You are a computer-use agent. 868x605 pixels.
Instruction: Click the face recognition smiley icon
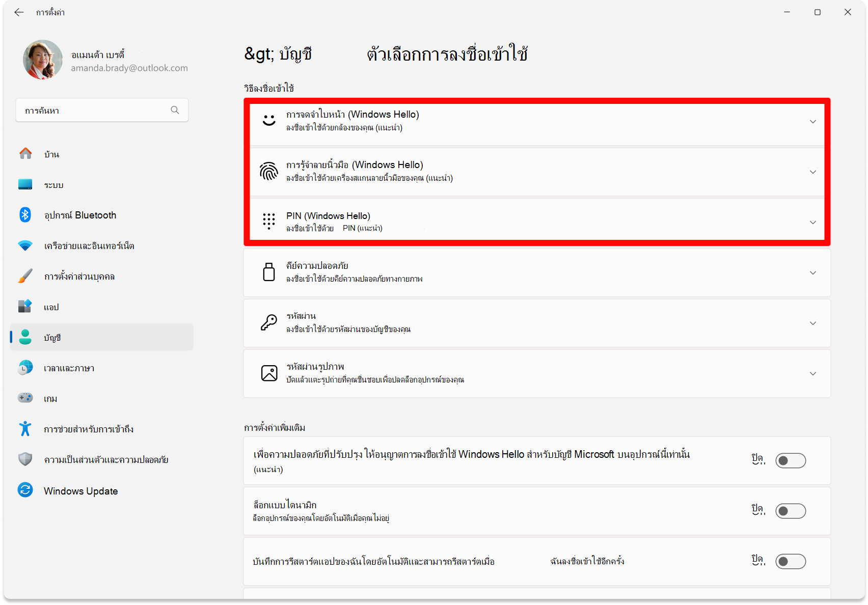coord(269,120)
